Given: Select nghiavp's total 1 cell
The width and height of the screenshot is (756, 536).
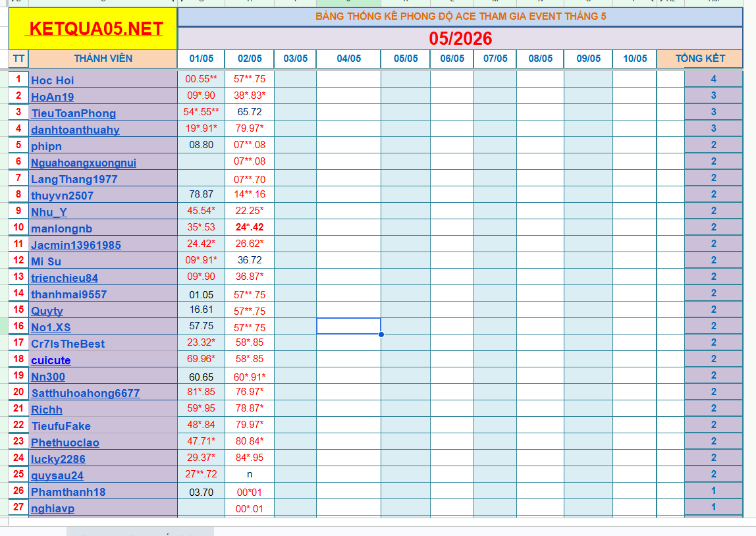Looking at the screenshot, I should [x=714, y=507].
